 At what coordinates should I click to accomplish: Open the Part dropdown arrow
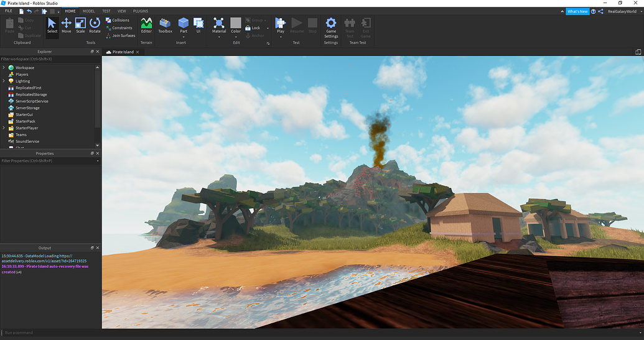click(184, 37)
